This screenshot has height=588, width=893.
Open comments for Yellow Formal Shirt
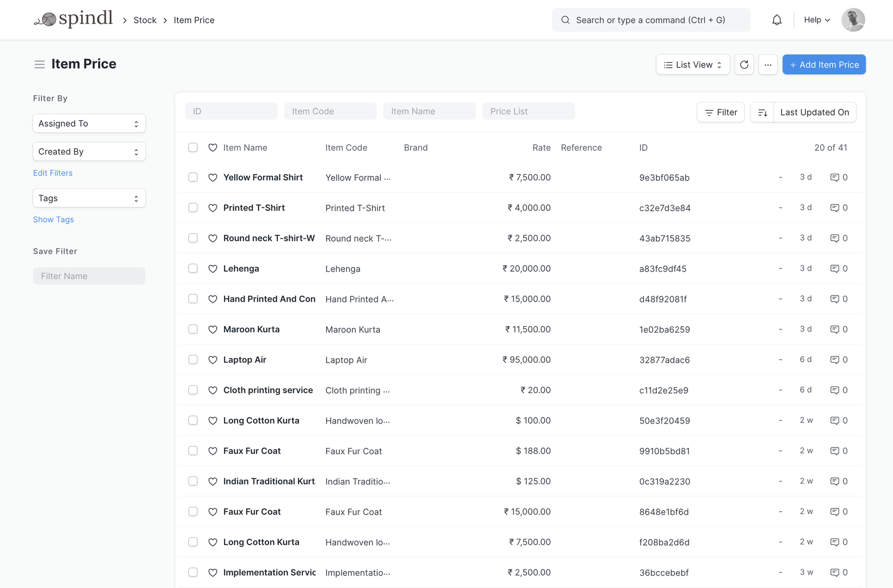coord(839,177)
